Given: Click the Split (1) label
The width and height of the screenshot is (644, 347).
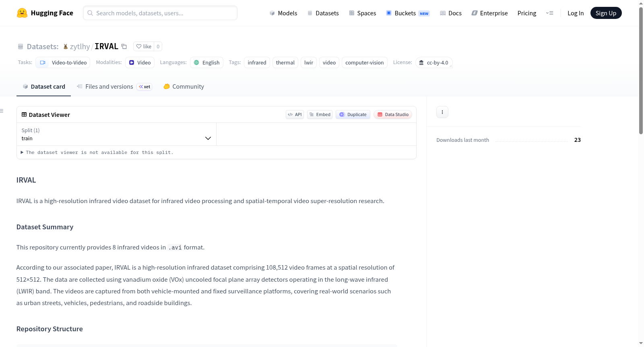Looking at the screenshot, I should tap(31, 130).
